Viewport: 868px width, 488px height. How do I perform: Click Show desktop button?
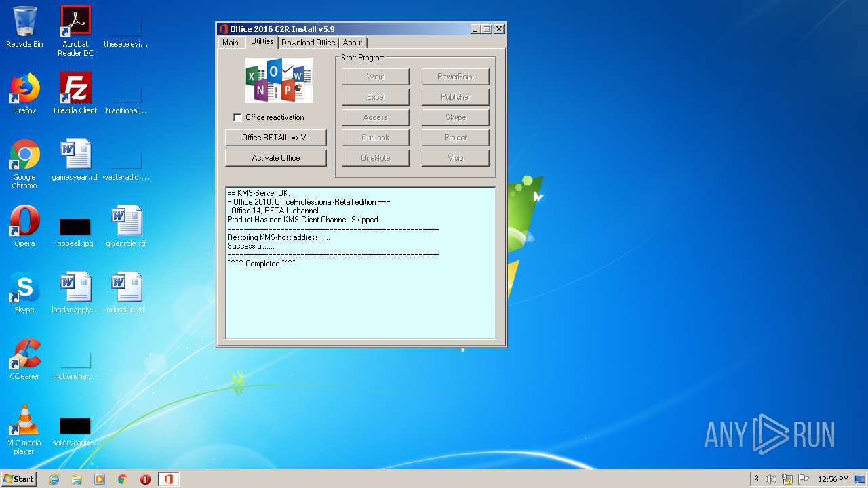(x=861, y=479)
